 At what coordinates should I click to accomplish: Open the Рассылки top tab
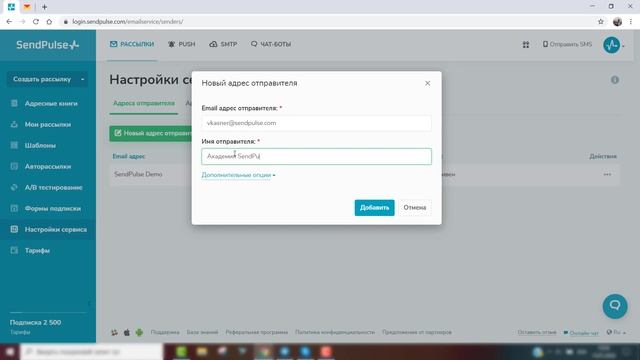pyautogui.click(x=132, y=44)
